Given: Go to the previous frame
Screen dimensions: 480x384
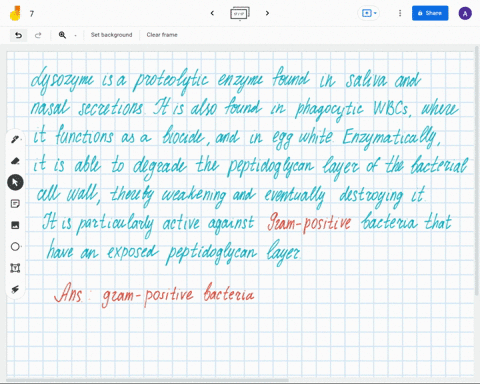Looking at the screenshot, I should pyautogui.click(x=212, y=13).
